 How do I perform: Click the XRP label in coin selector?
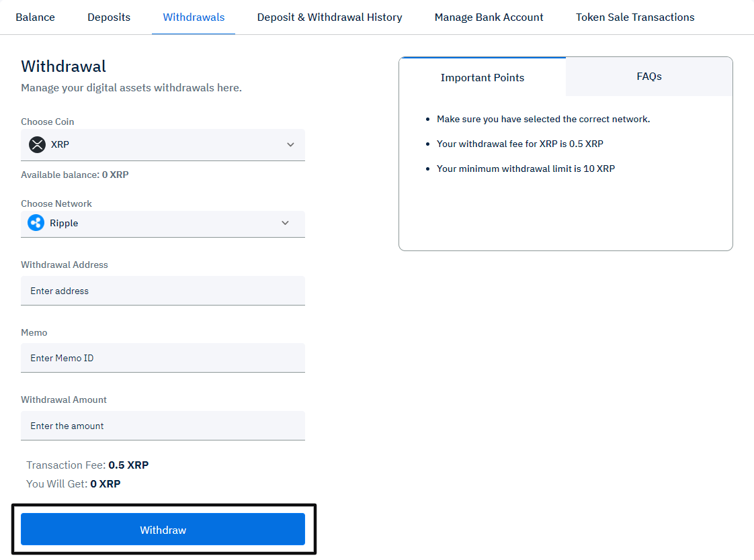point(60,144)
